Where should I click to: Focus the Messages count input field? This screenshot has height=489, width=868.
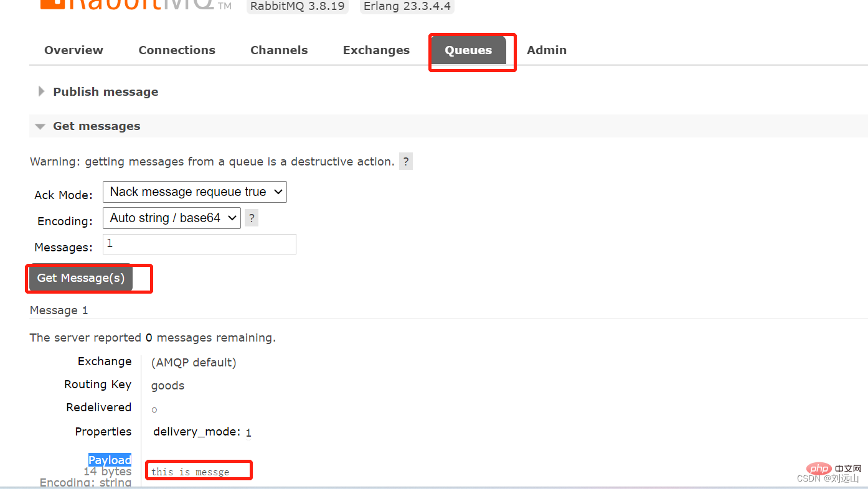[x=199, y=244]
